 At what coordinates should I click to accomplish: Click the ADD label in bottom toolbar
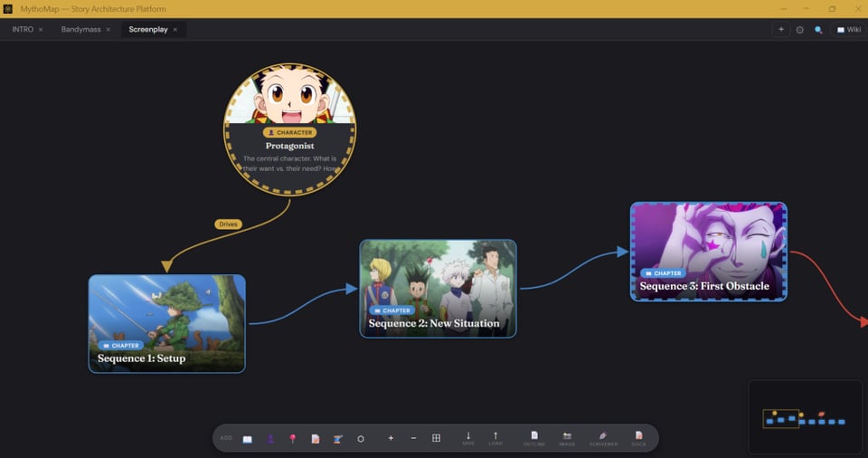click(x=226, y=438)
